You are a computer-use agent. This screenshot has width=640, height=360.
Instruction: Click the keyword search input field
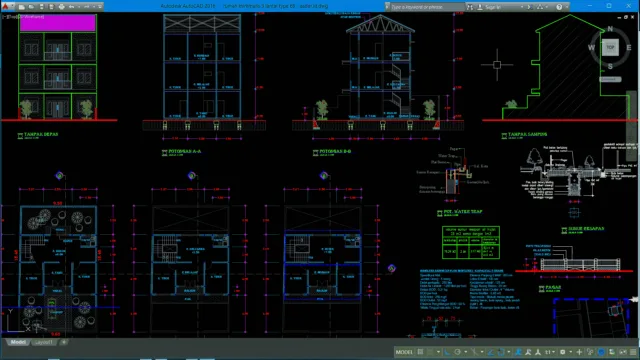(427, 7)
